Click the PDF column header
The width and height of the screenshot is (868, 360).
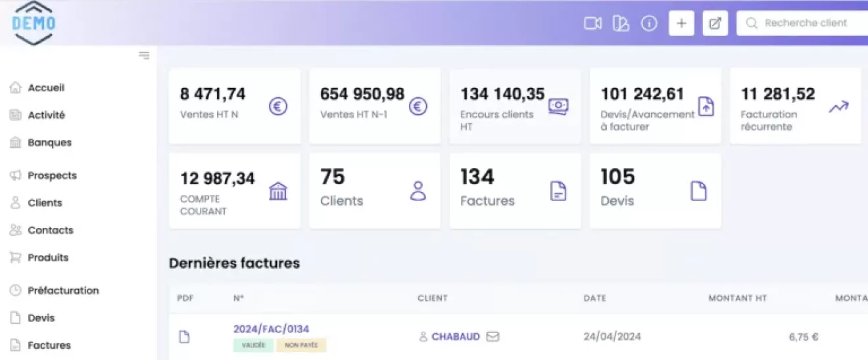(x=185, y=298)
